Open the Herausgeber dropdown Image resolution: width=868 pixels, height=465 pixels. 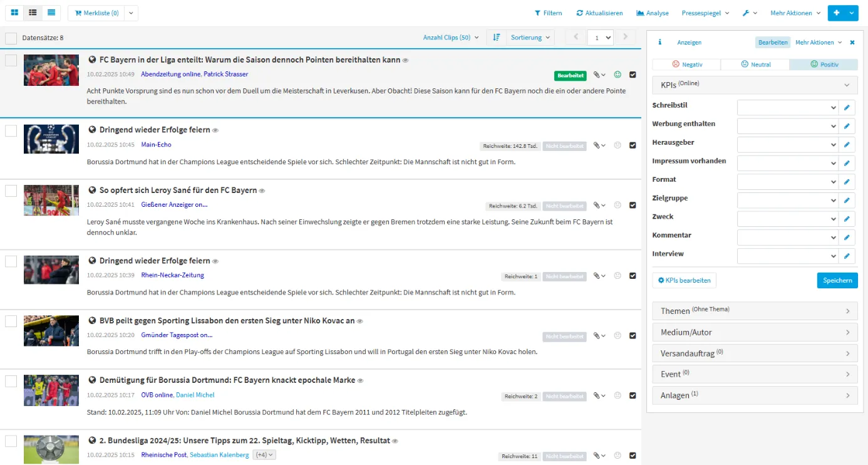tap(787, 145)
